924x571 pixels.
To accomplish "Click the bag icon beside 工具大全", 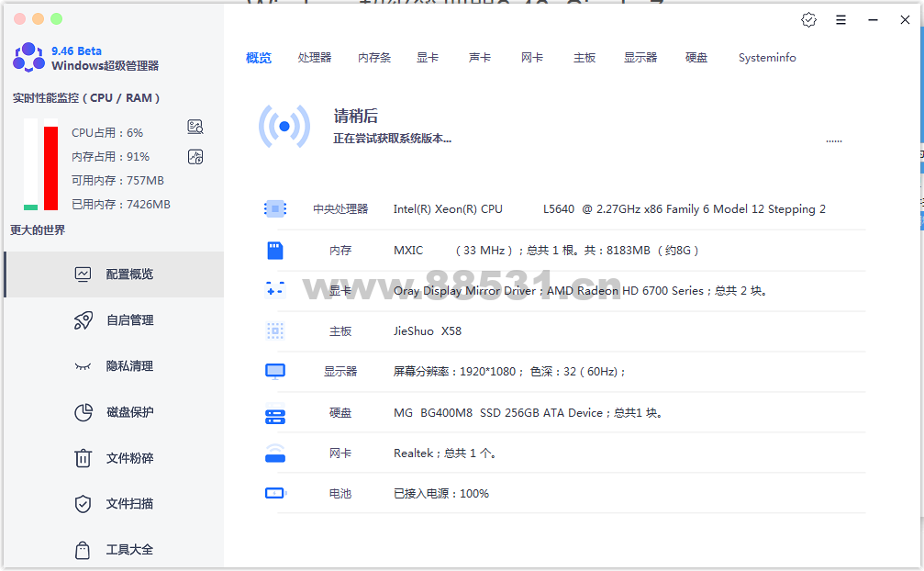I will (x=83, y=550).
